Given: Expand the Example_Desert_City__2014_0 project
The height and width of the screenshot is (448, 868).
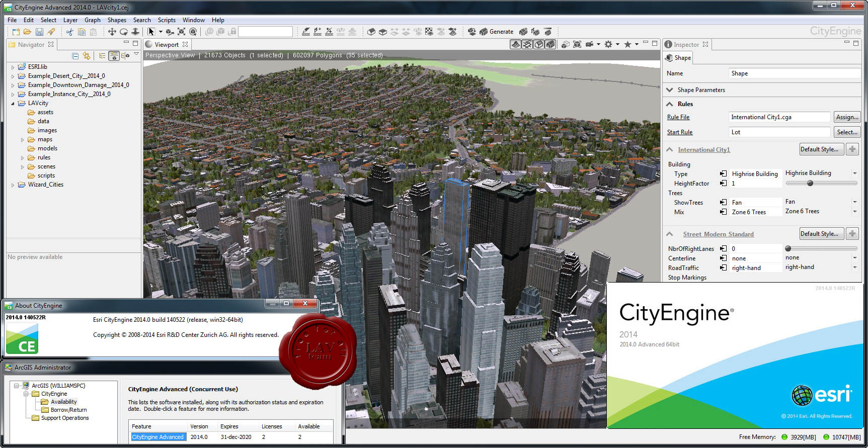Looking at the screenshot, I should tap(13, 76).
